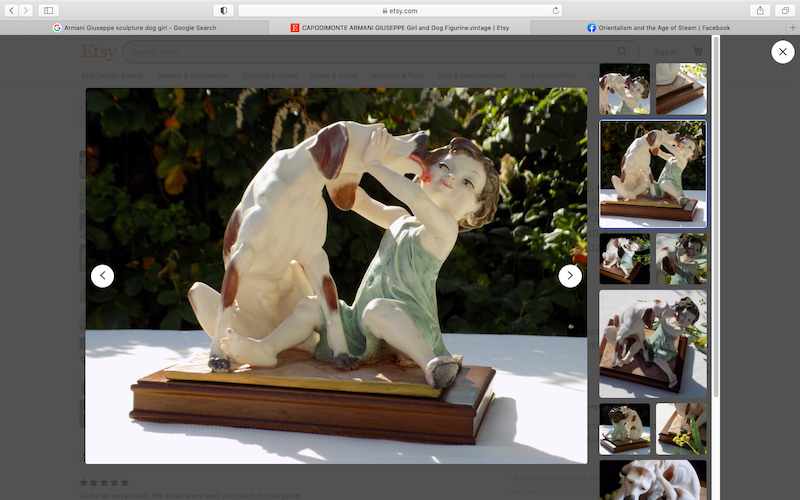Open the Clothing & Shoes category

coord(269,76)
